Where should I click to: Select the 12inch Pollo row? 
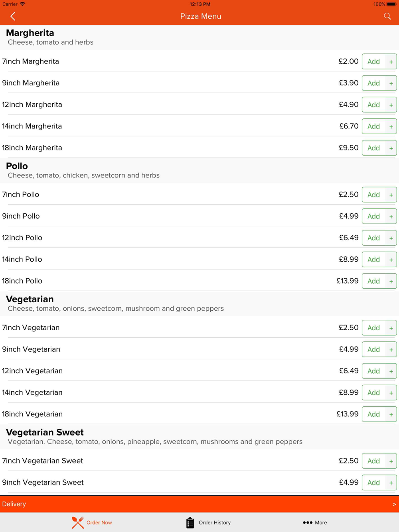(199, 238)
